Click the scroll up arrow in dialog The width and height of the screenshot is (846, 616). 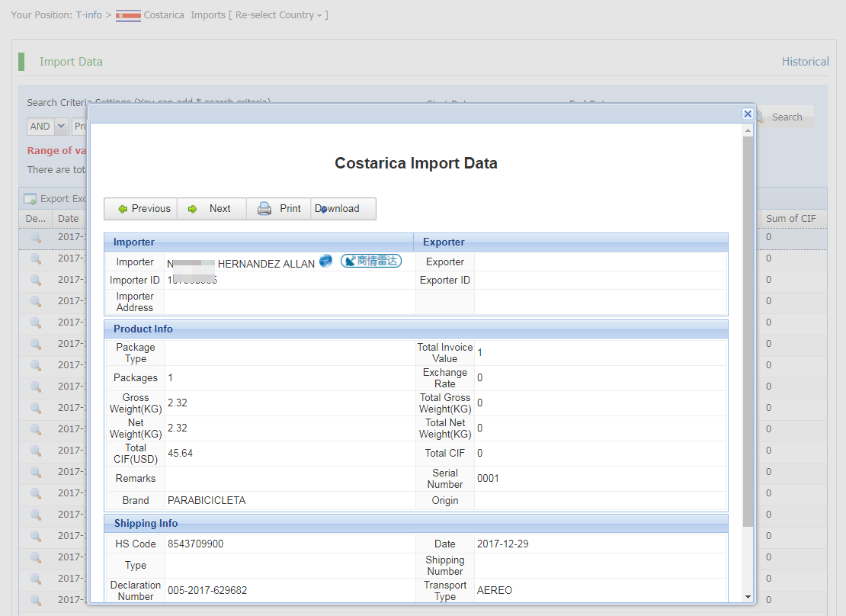click(x=748, y=131)
